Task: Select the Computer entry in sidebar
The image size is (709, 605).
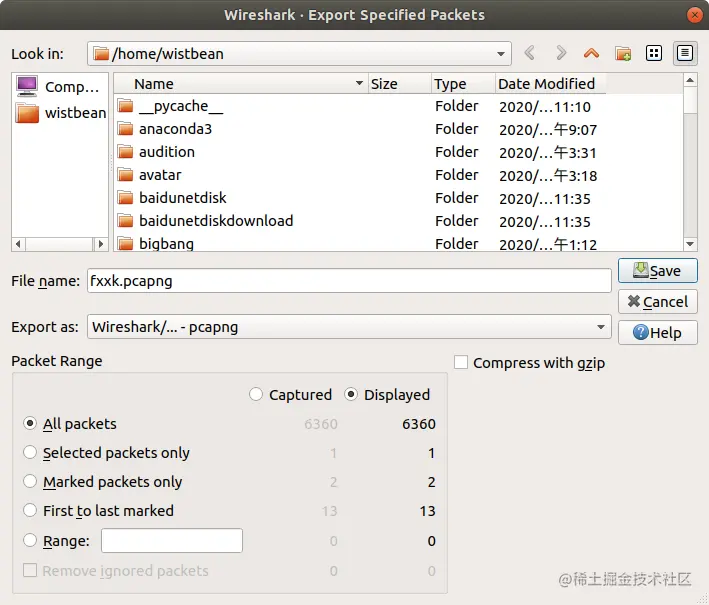Action: pyautogui.click(x=58, y=86)
